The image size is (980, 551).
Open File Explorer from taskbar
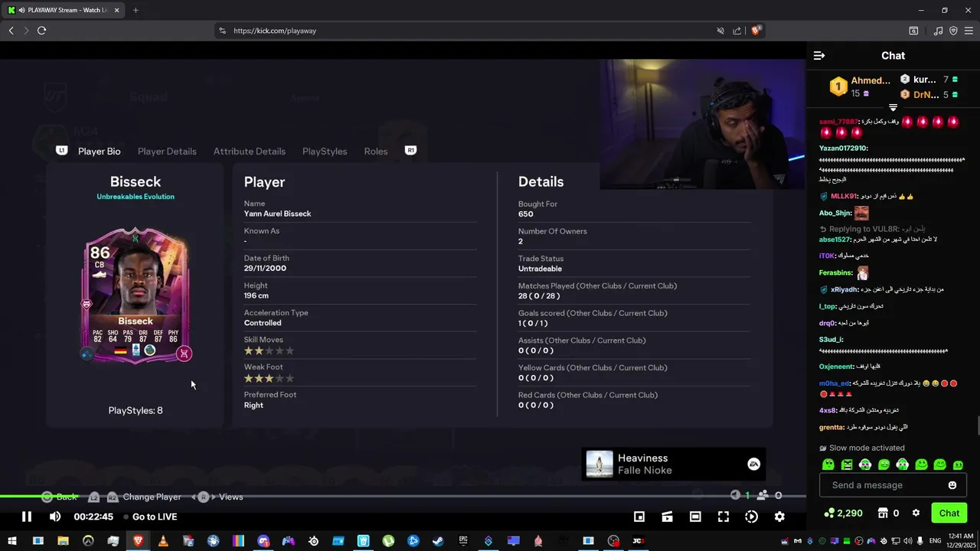63,541
